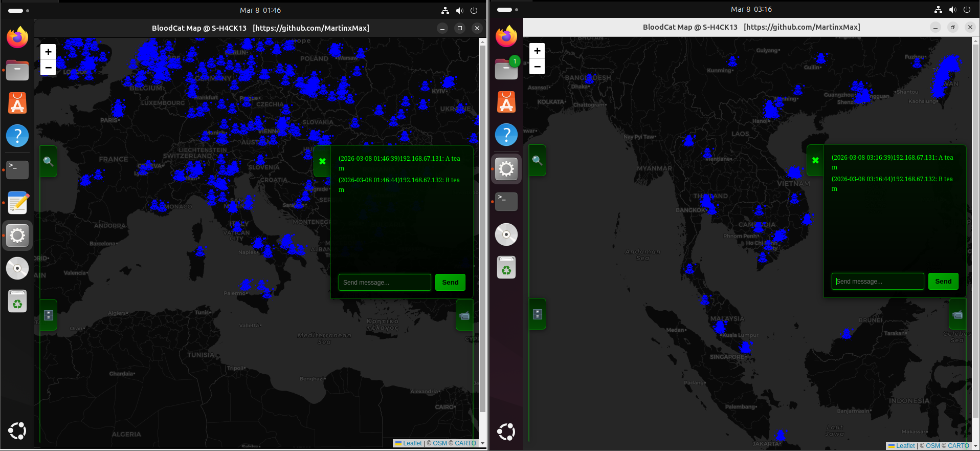
Task: Open the Mar 8 01:46 clock menu
Action: click(x=260, y=10)
